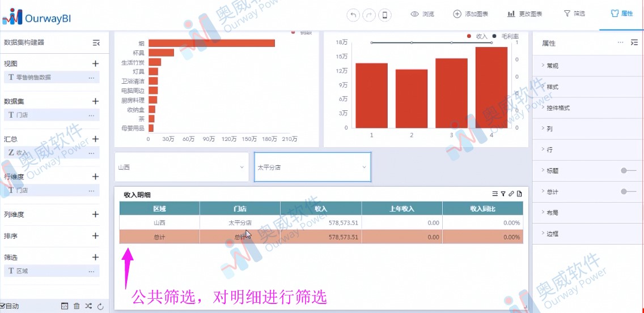Image resolution: width=644 pixels, height=313 pixels.
Task: Click 上年收入 column header
Action: tap(402, 208)
